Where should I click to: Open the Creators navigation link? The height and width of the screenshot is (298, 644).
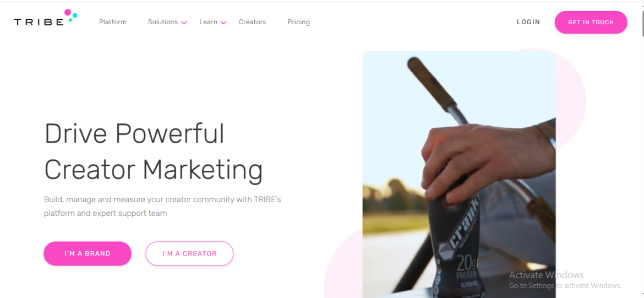coord(252,22)
